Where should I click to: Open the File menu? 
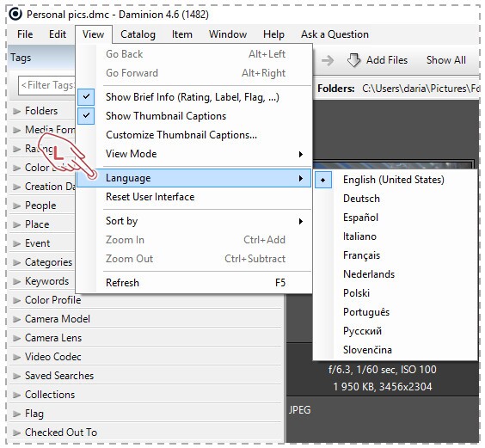[x=25, y=34]
